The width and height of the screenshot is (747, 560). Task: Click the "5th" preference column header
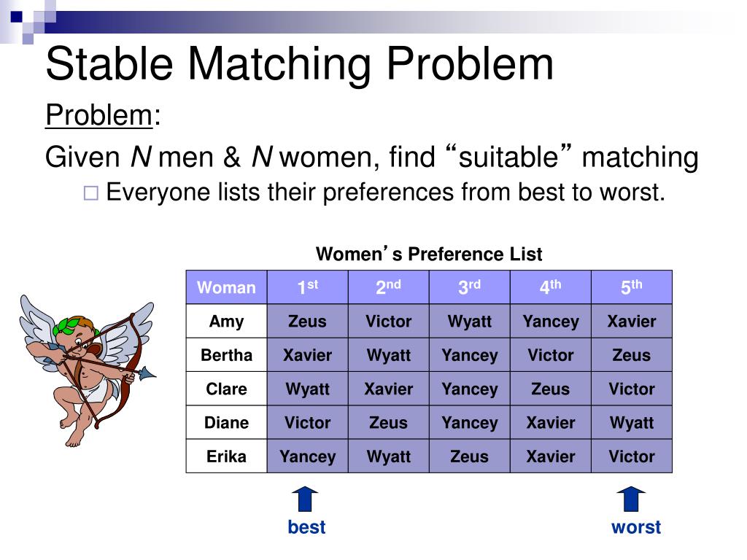(631, 287)
